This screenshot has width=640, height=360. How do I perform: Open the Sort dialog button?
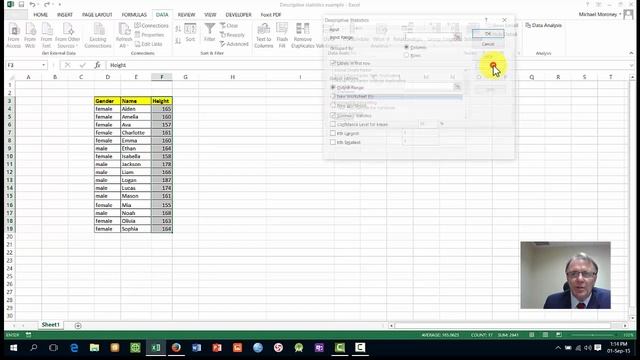(190, 32)
